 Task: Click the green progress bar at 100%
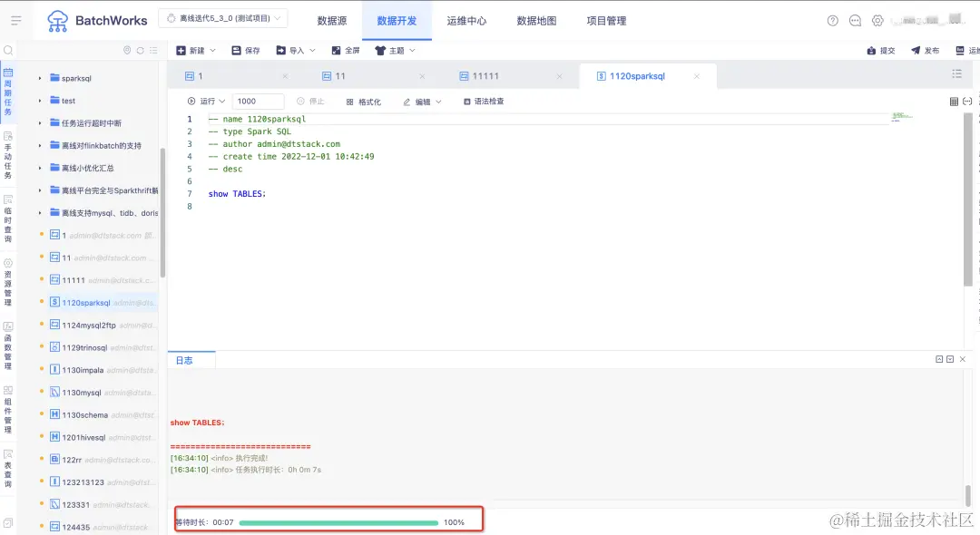pos(338,522)
